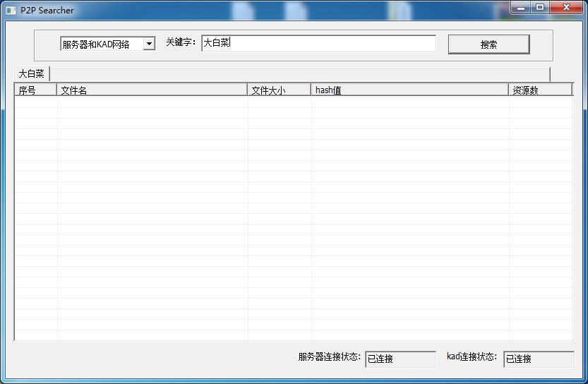Viewport: 588px width, 384px height.
Task: Sort by the 资源数 column header
Action: 540,90
